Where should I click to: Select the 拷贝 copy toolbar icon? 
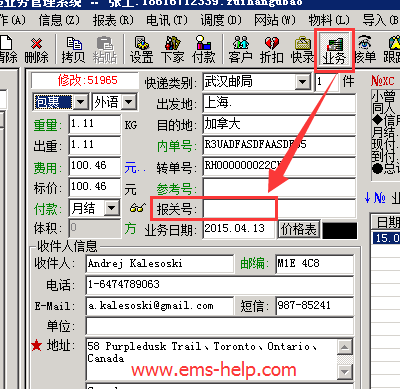coord(73,50)
